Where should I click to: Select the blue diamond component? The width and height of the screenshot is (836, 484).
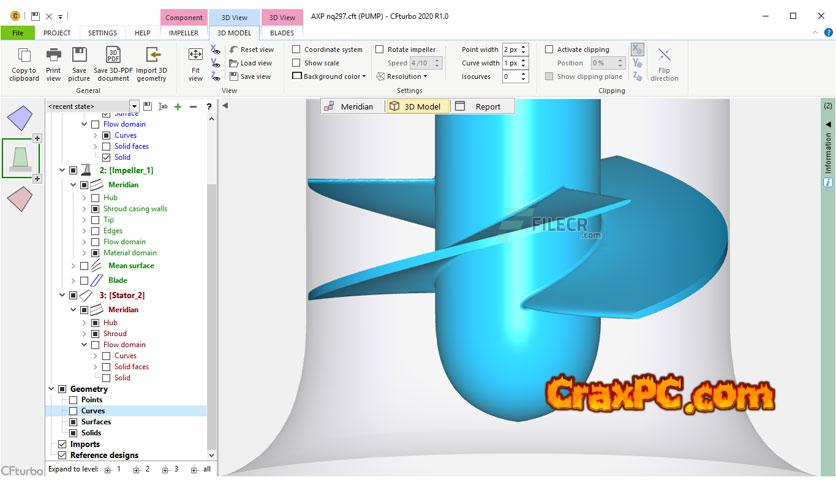20,118
